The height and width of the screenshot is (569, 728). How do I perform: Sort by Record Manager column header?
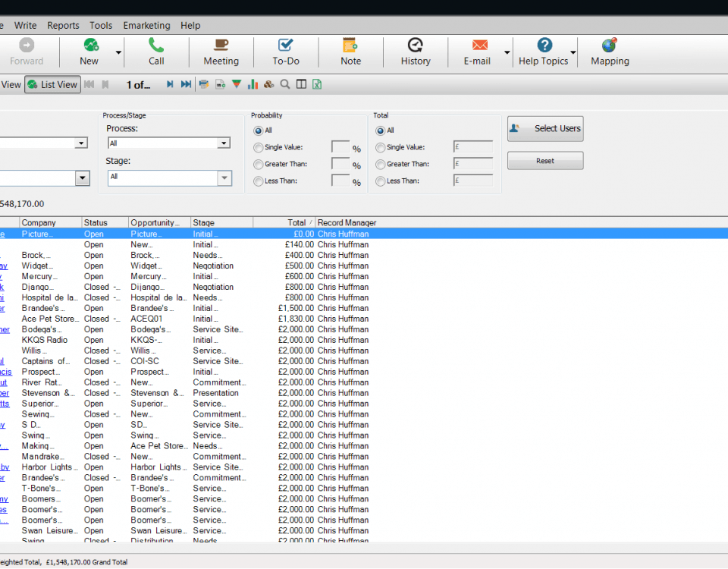pos(347,222)
